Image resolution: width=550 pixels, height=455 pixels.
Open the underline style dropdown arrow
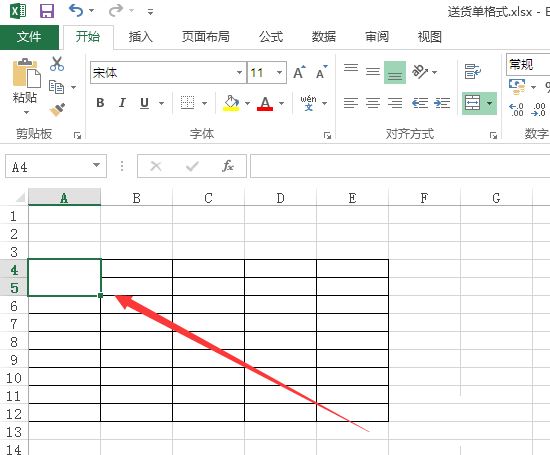(x=161, y=103)
